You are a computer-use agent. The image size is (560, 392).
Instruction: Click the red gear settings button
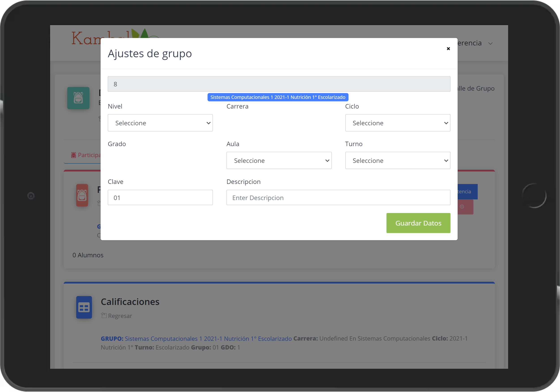point(465,207)
